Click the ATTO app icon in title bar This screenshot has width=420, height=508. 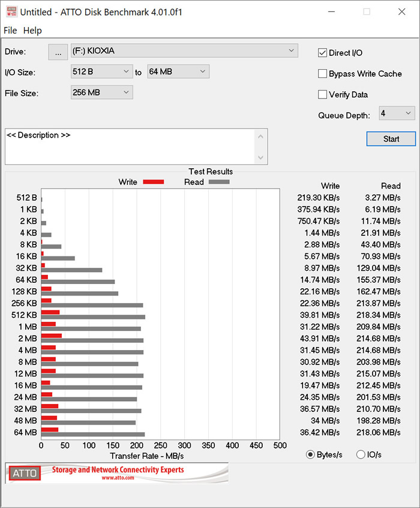coord(11,11)
